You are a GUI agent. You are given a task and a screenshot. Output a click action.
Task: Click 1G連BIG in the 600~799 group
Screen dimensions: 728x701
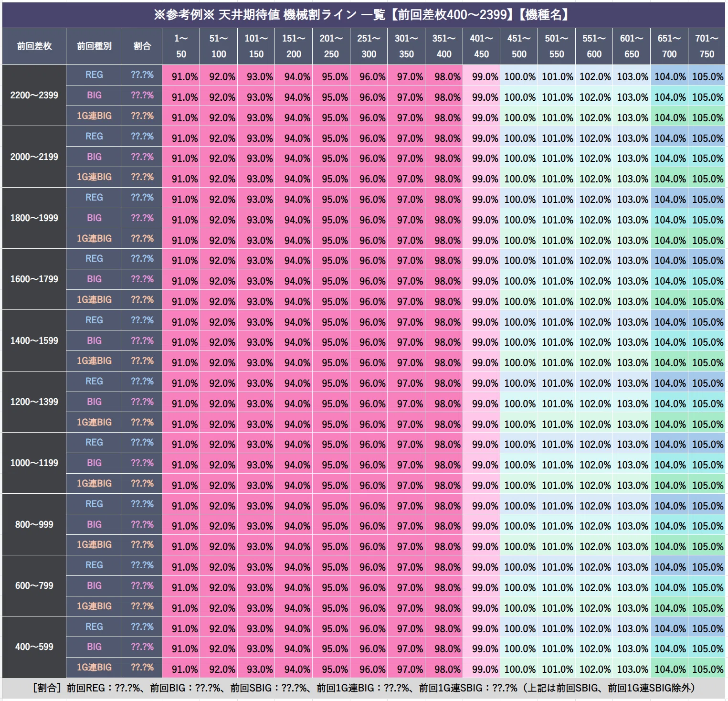(94, 606)
